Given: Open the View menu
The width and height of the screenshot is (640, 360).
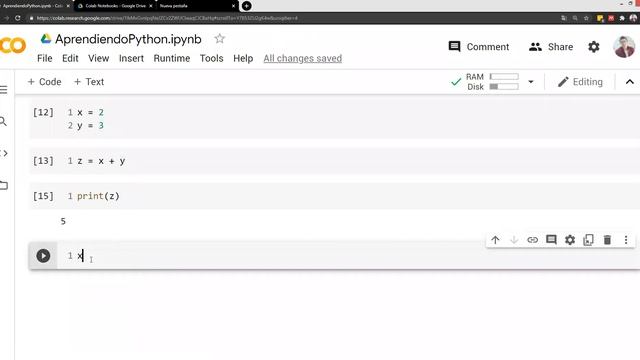Looking at the screenshot, I should click(99, 58).
